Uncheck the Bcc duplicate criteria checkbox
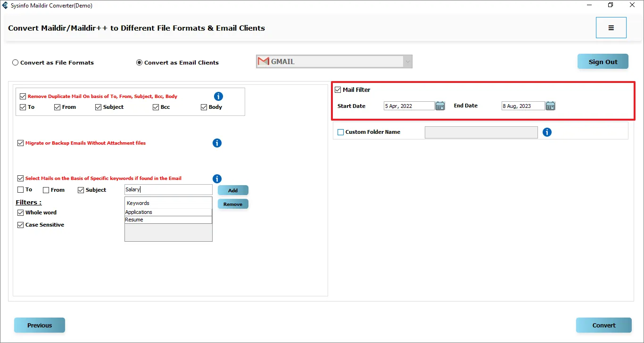Screen dimensions: 644x343 [156, 107]
